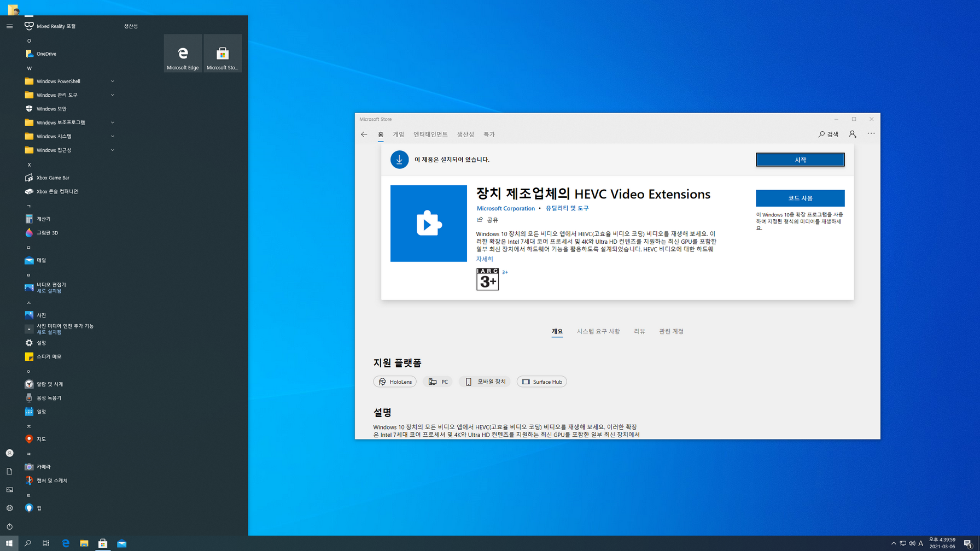Viewport: 980px width, 551px height.
Task: Open 알람 및 시계 app
Action: point(70,384)
